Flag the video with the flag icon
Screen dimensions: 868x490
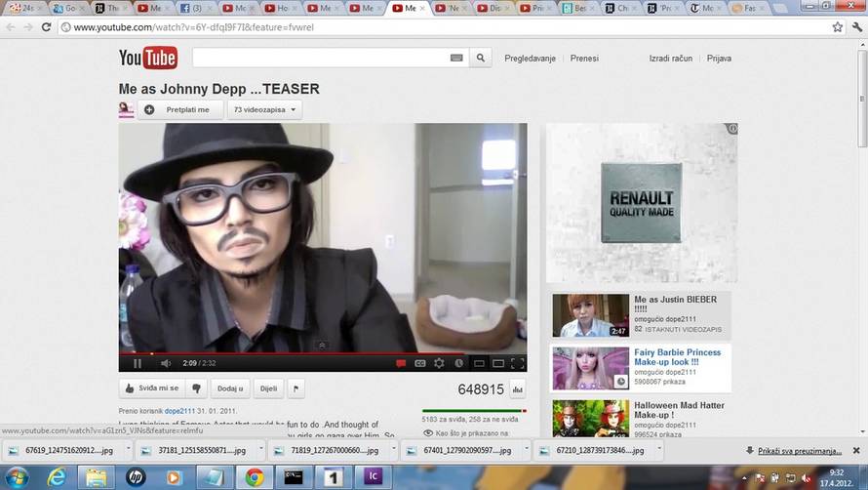[296, 388]
